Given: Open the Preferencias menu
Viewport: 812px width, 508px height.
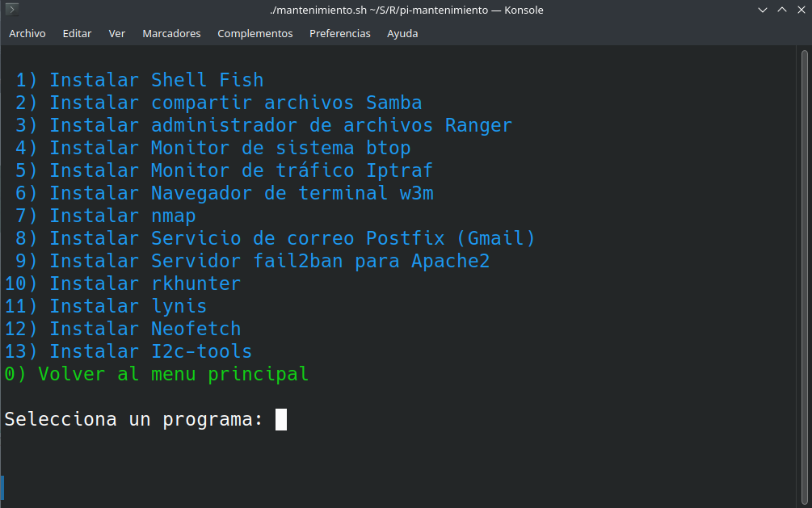Looking at the screenshot, I should (x=340, y=34).
